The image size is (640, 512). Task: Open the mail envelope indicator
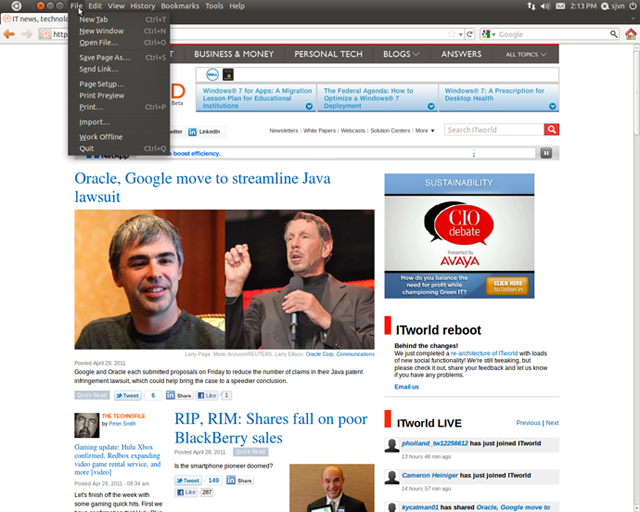pos(560,6)
